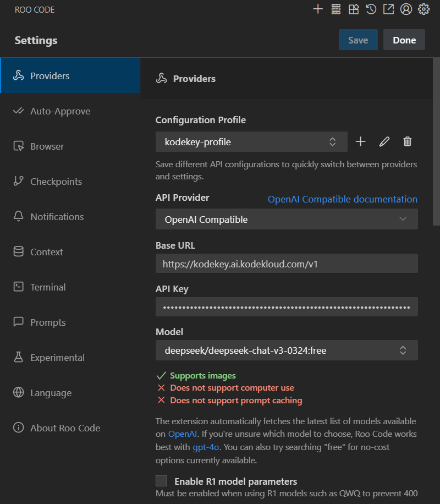
Task: Click the open in editor pop-out icon
Action: tap(388, 9)
